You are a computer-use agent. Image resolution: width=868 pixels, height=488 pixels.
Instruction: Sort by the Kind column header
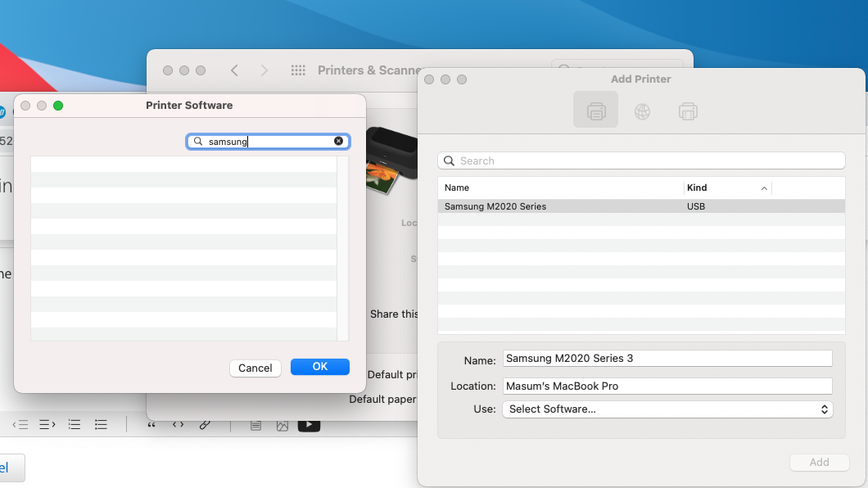click(x=727, y=188)
